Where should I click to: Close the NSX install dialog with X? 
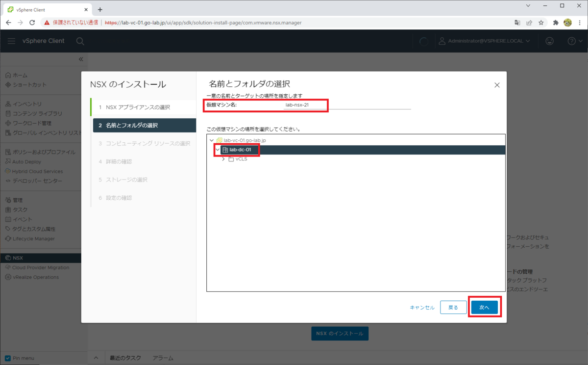[x=497, y=85]
